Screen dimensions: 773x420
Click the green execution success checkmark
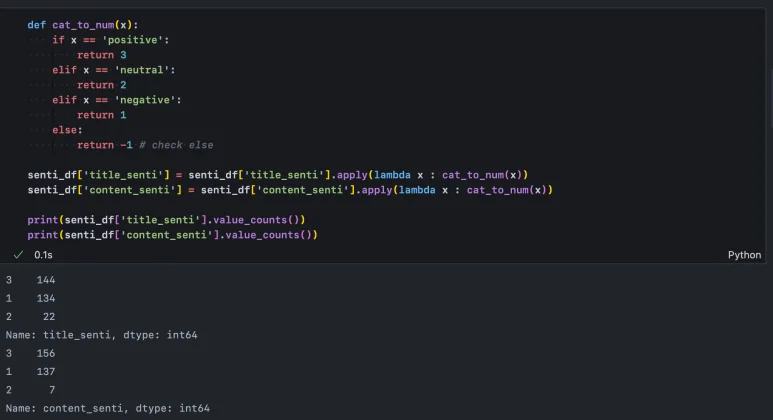(x=17, y=255)
